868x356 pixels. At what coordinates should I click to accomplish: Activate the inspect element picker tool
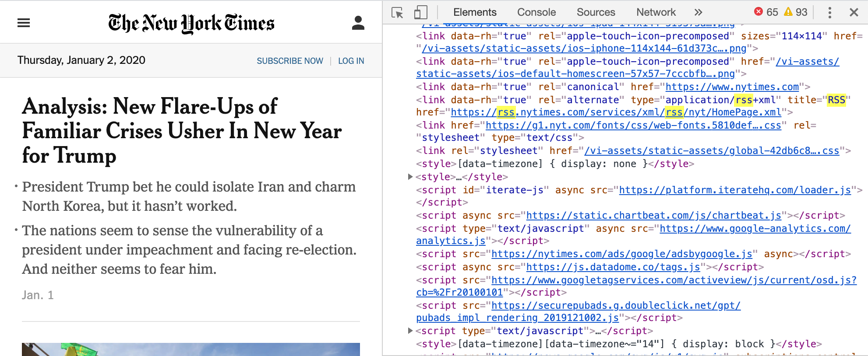click(x=397, y=13)
